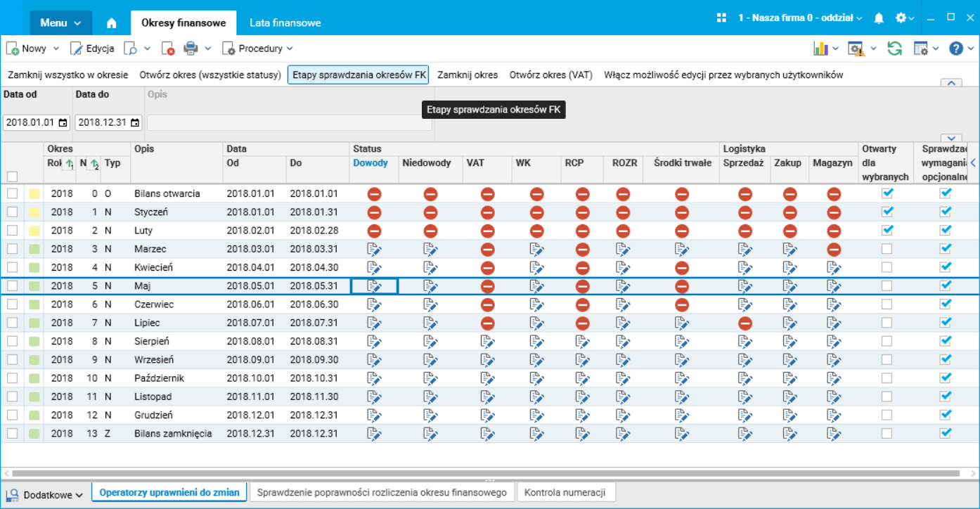This screenshot has height=509, width=980.
Task: Click the preview magnifier document icon
Action: pyautogui.click(x=130, y=49)
